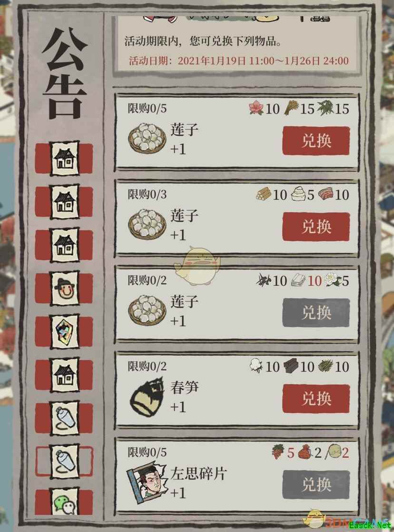This screenshot has height=532, width=394.
Task: Click the greyed 兑换 button for 左思碎片
Action: point(316,484)
